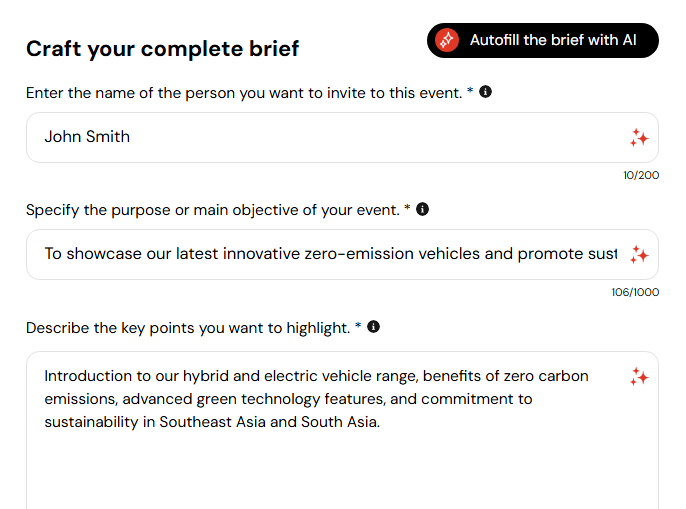The height and width of the screenshot is (509, 686).
Task: Click the 'Specify the purpose or main objective' label
Action: click(x=213, y=210)
